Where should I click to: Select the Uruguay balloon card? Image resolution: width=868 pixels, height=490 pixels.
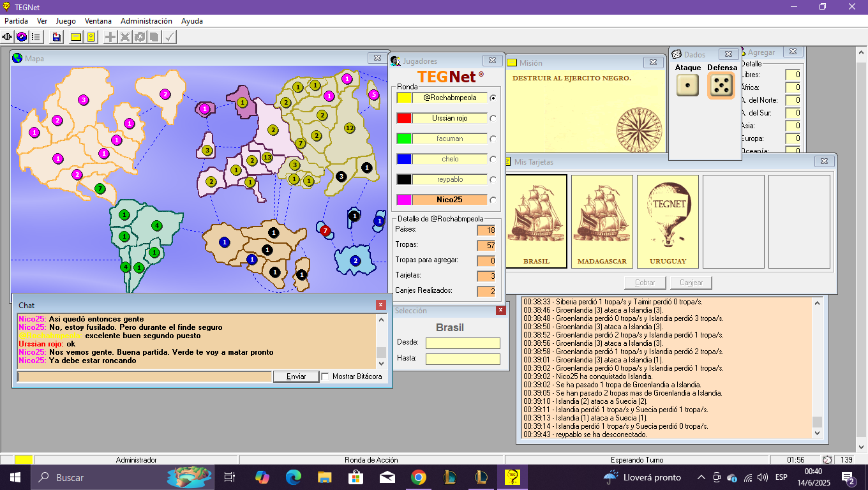pyautogui.click(x=668, y=221)
